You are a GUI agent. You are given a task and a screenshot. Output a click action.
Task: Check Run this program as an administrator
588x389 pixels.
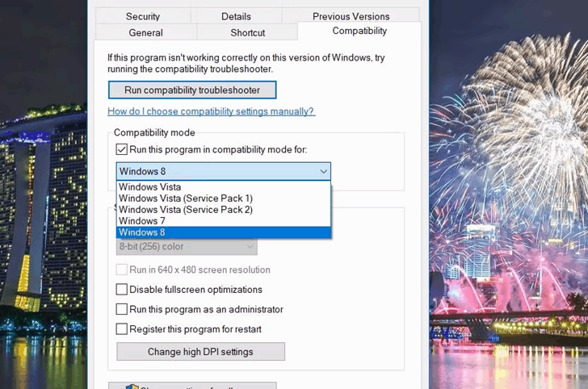click(121, 309)
